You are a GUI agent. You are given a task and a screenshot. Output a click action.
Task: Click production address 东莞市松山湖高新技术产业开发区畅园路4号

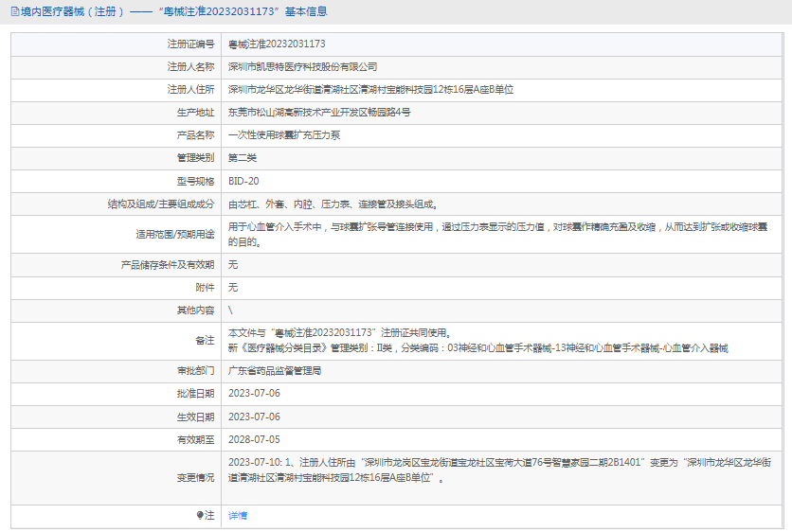click(319, 113)
